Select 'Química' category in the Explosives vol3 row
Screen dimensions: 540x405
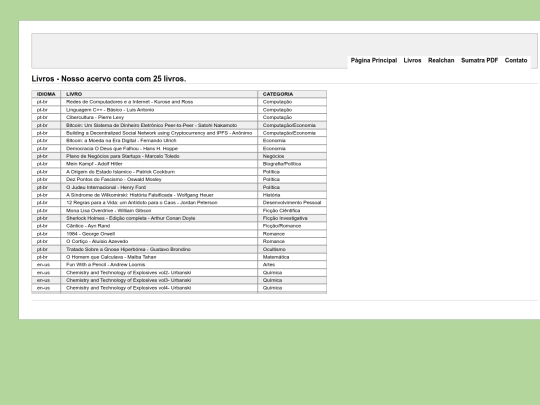point(272,280)
